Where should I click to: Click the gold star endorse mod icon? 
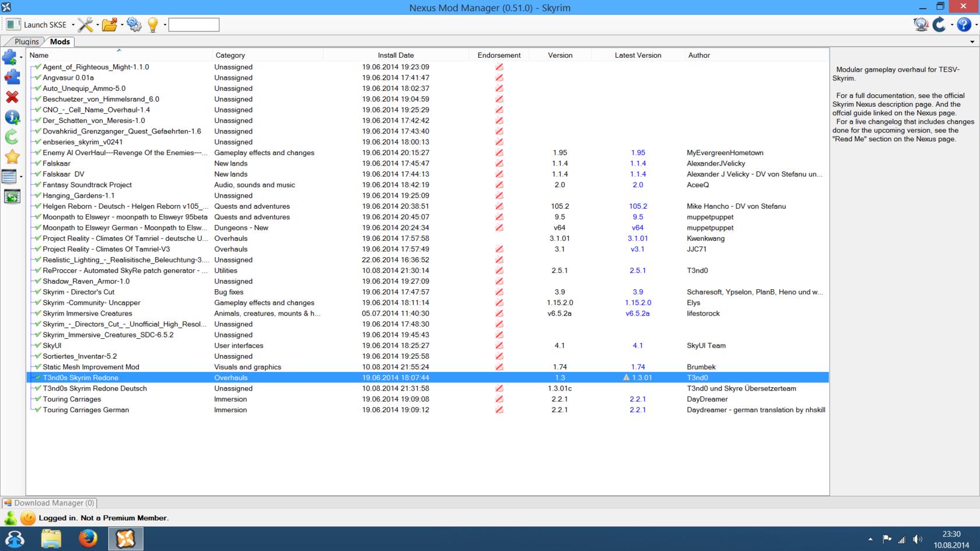(x=12, y=156)
